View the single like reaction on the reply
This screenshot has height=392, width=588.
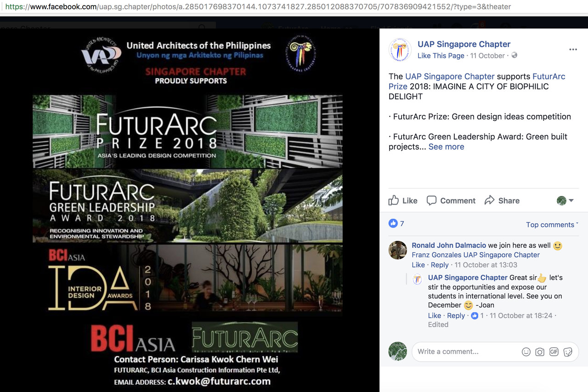477,316
